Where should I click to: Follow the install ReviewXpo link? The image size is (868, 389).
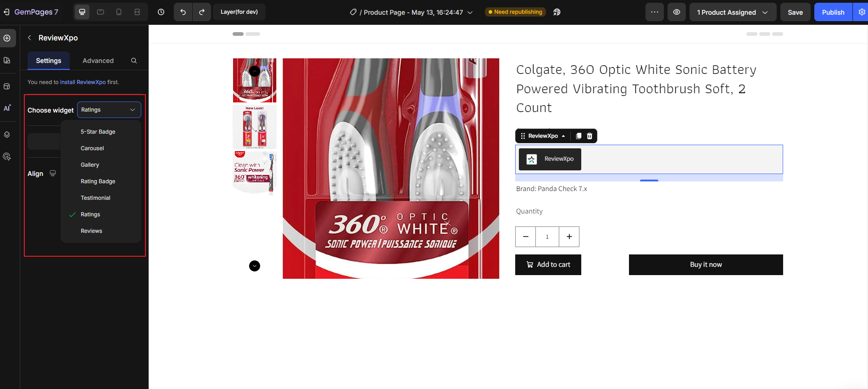83,82
